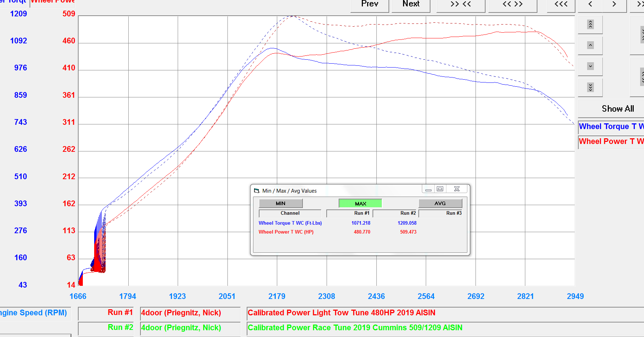Screen dimensions: 644x337
Task: Step the graph left with the "<" icon
Action: [590, 4]
